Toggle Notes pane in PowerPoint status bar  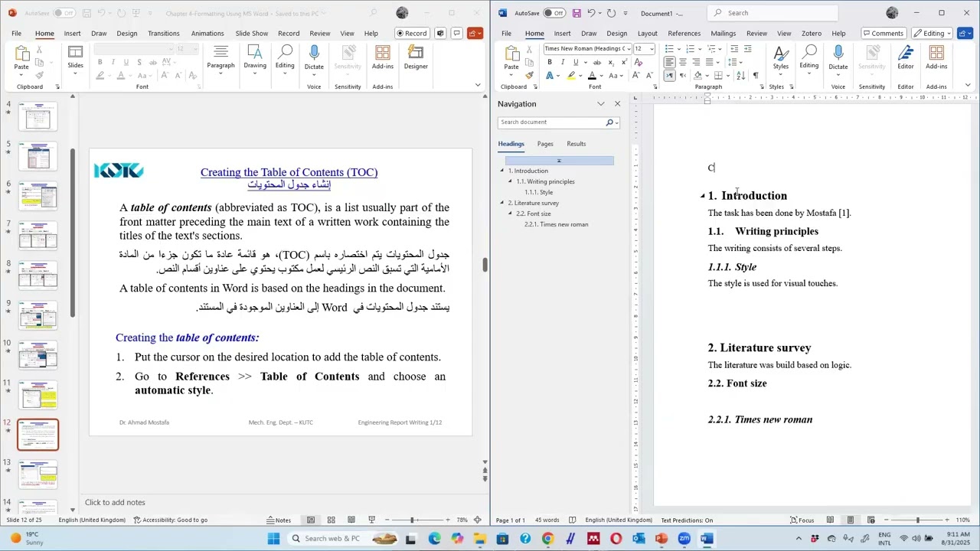click(x=278, y=520)
